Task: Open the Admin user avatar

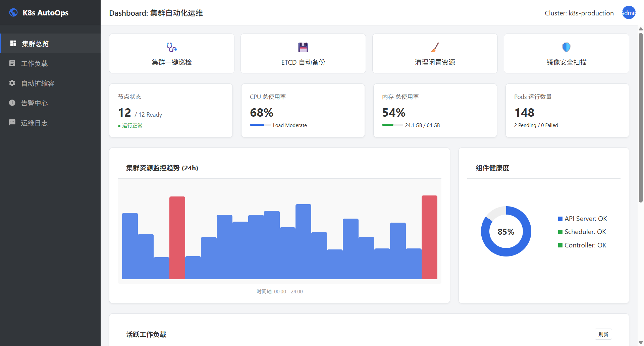Action: coord(629,13)
